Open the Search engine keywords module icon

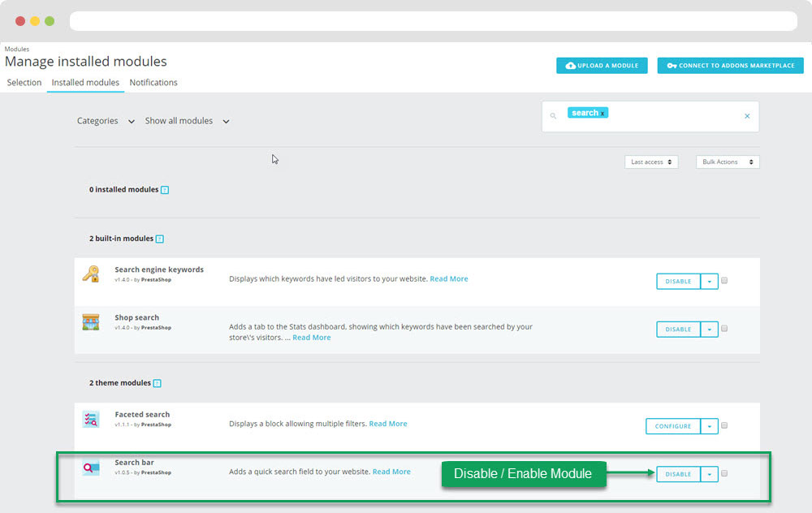pos(91,274)
